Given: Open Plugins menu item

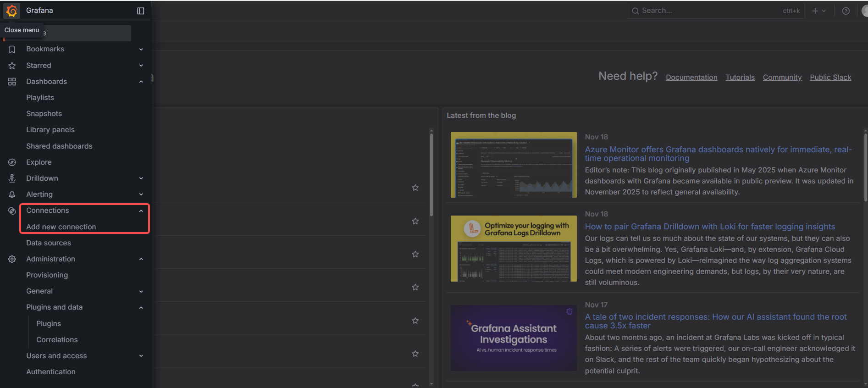Looking at the screenshot, I should pos(49,324).
